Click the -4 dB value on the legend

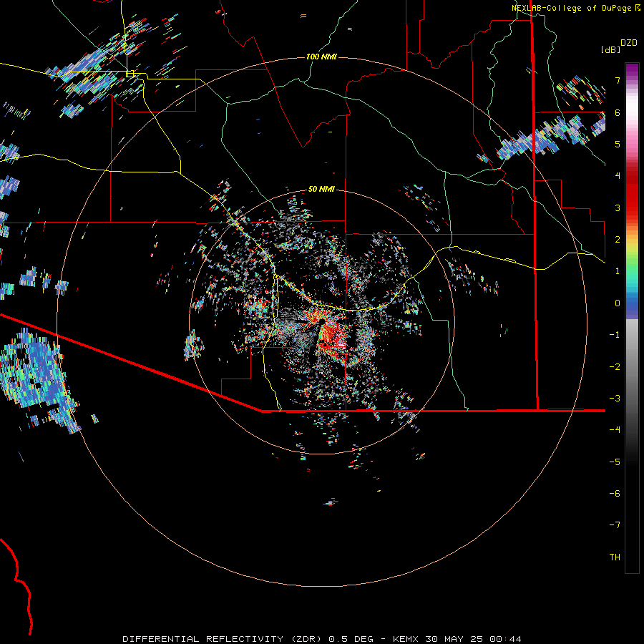tap(615, 429)
